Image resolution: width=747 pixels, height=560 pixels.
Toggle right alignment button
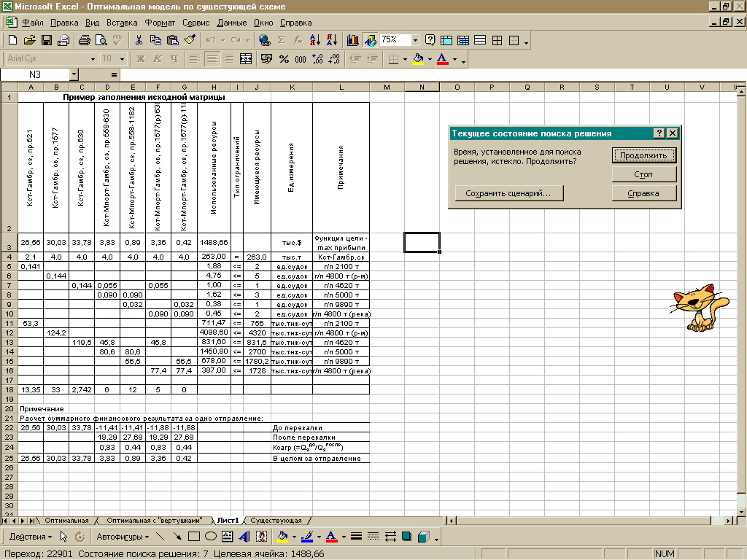click(228, 59)
